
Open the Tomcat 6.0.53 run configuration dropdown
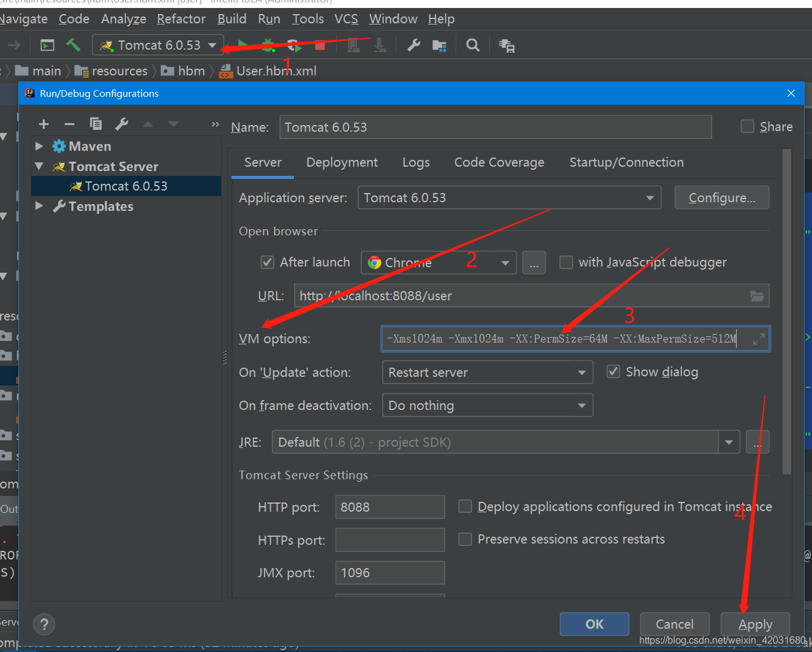tap(158, 45)
